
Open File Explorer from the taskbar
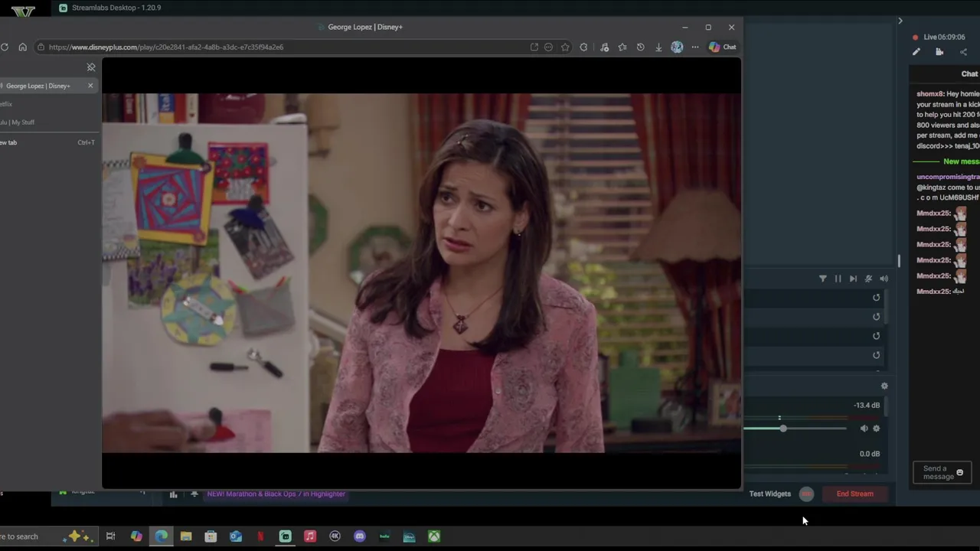[x=186, y=536]
